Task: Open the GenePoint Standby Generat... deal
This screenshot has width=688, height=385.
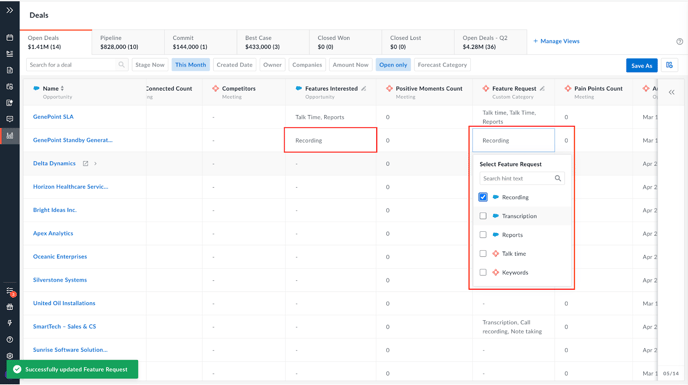Action: coord(73,140)
